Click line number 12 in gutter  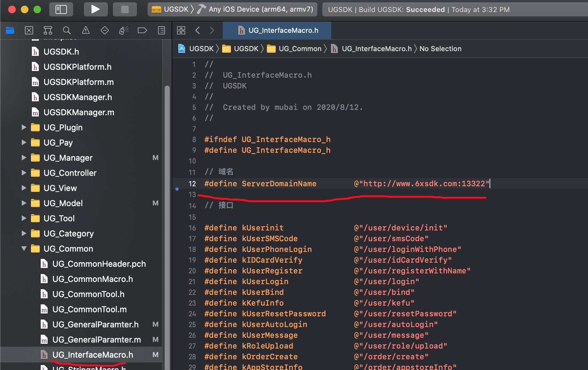point(192,184)
